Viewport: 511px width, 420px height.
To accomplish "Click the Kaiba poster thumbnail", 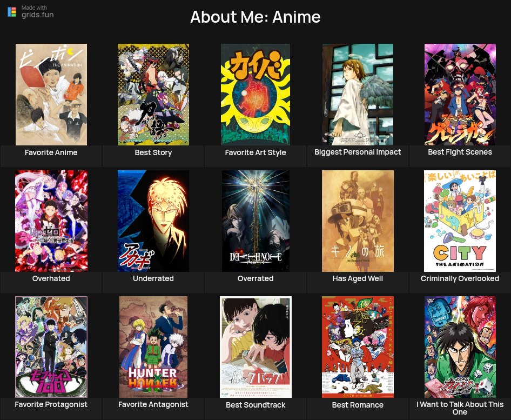I will (x=255, y=95).
